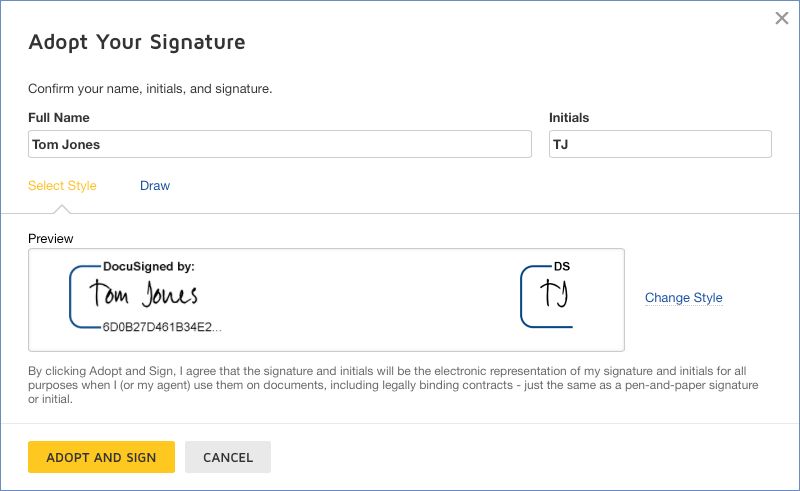Click the signature ID code 6D0B27D461B34E2

click(162, 327)
